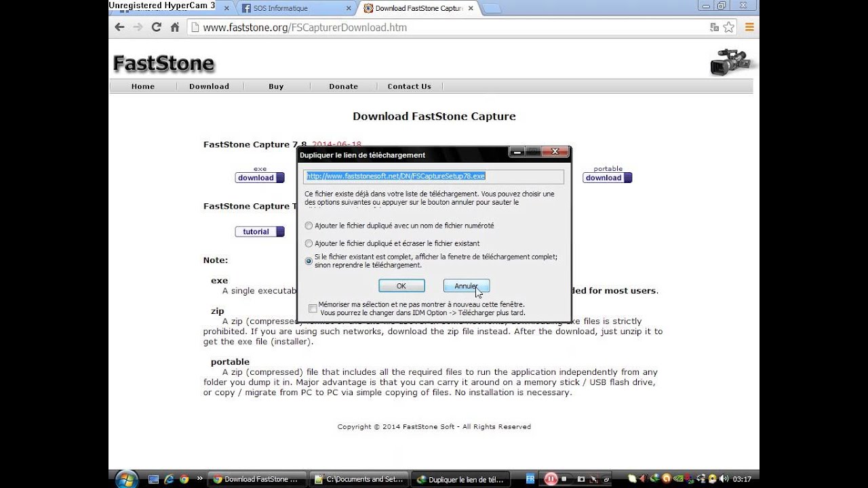Click the page icon in address bar
The image size is (868, 488).
tap(195, 27)
